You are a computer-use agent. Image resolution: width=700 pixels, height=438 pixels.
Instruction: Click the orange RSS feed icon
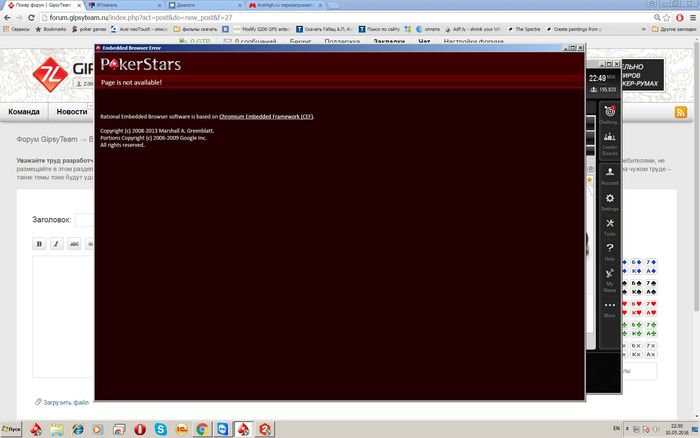point(681,112)
